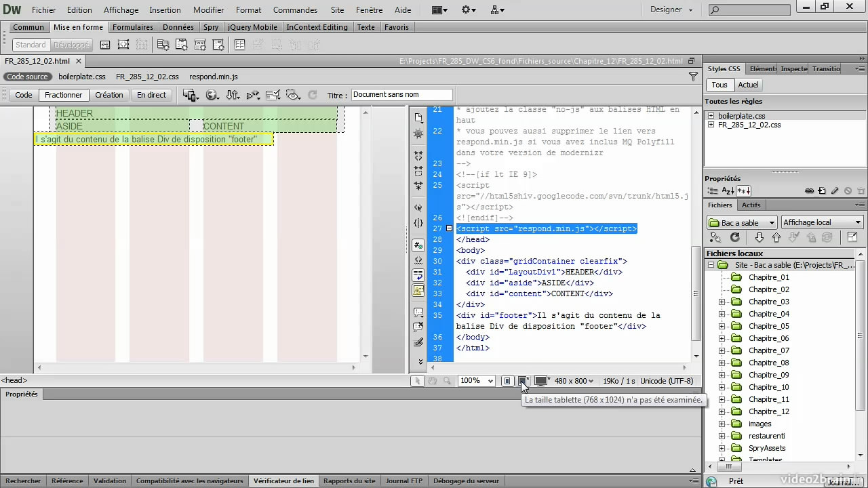This screenshot has width=868, height=488.
Task: Toggle show only set properties icon
Action: 743,191
